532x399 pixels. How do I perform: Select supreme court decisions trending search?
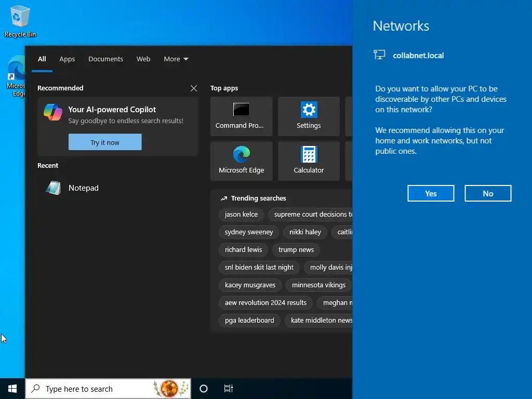311,215
